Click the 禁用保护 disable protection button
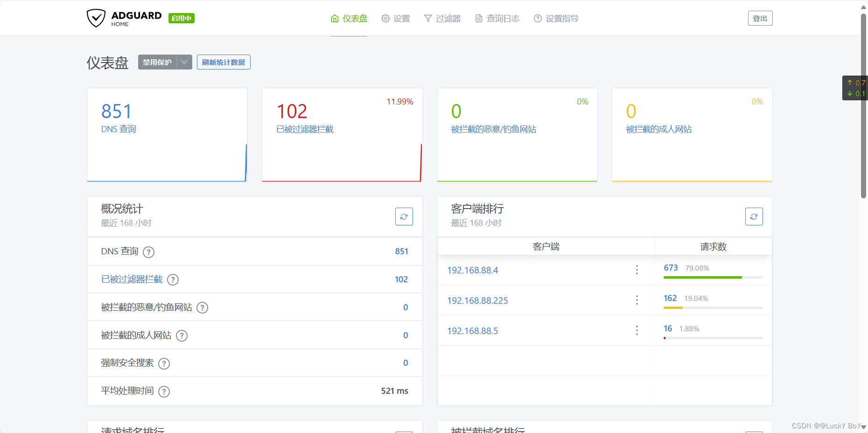 (157, 62)
